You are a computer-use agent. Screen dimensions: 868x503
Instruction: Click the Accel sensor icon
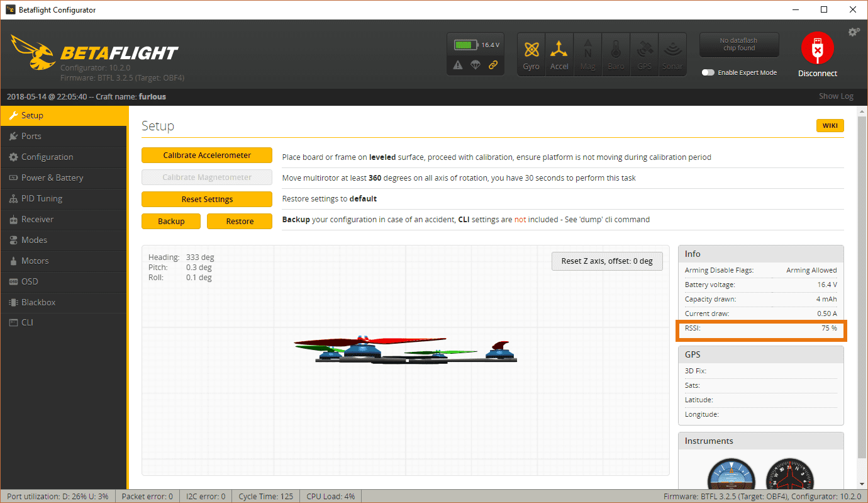[559, 55]
